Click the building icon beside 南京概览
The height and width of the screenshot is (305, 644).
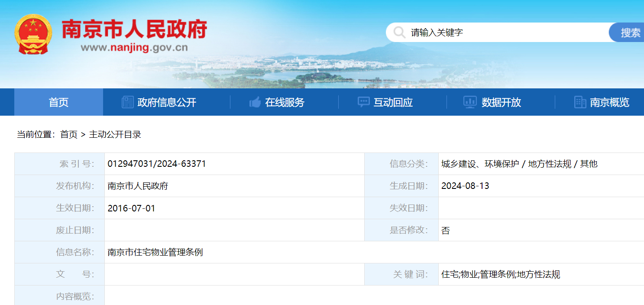click(x=580, y=102)
